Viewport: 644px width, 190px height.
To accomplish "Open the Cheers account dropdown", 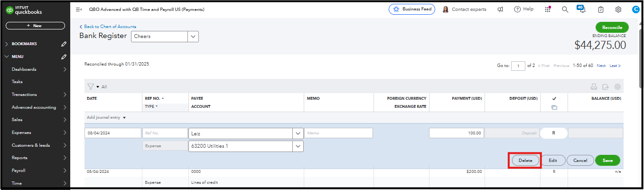I will pos(193,37).
